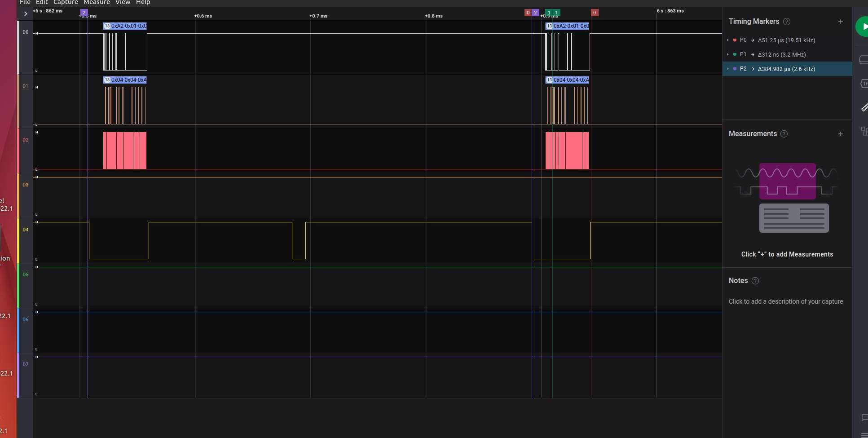
Task: Click the help icon beside Notes
Action: [755, 281]
